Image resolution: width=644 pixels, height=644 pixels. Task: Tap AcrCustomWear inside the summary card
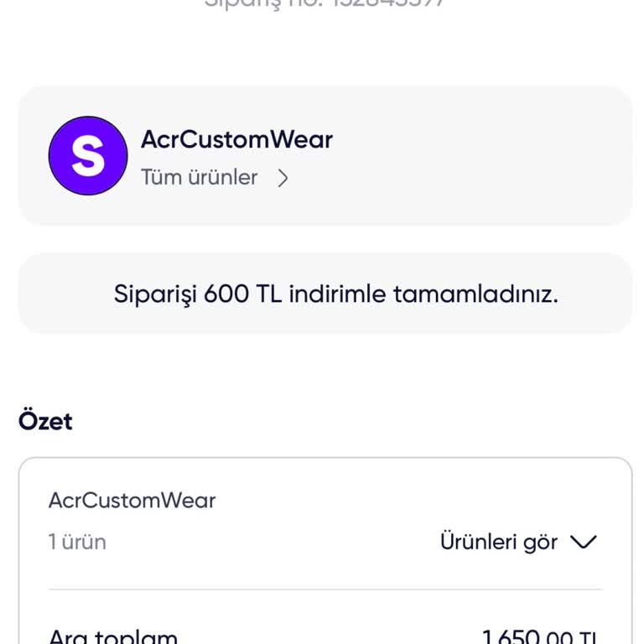pos(132,501)
